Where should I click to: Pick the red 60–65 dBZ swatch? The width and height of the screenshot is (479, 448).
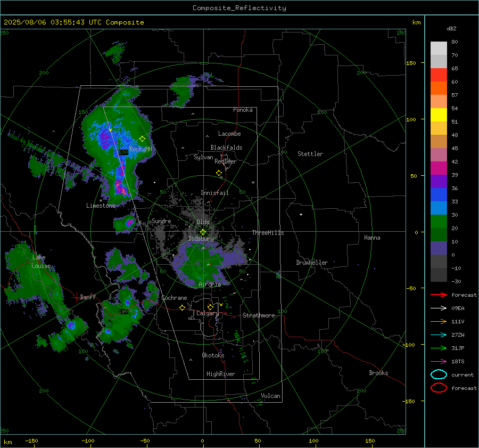pyautogui.click(x=439, y=75)
